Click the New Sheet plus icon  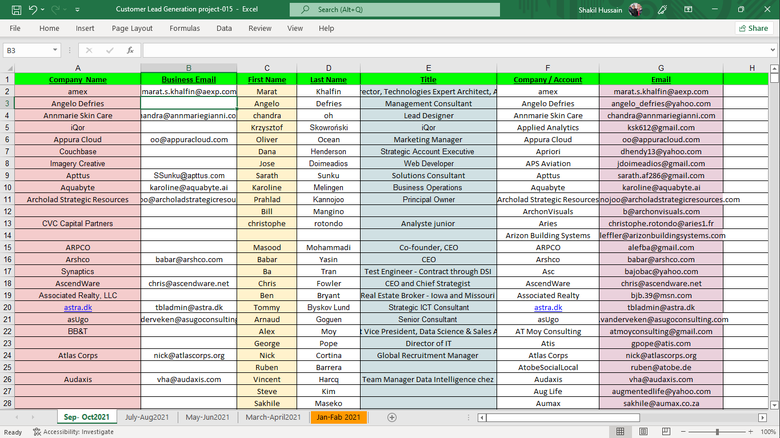click(392, 418)
